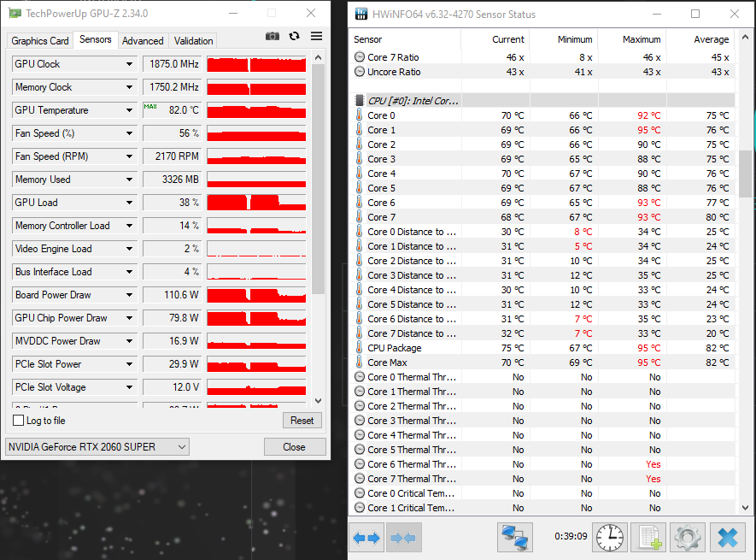The width and height of the screenshot is (756, 560).
Task: Click the HWiNFO sensor list scrollbar thumb
Action: (745, 174)
